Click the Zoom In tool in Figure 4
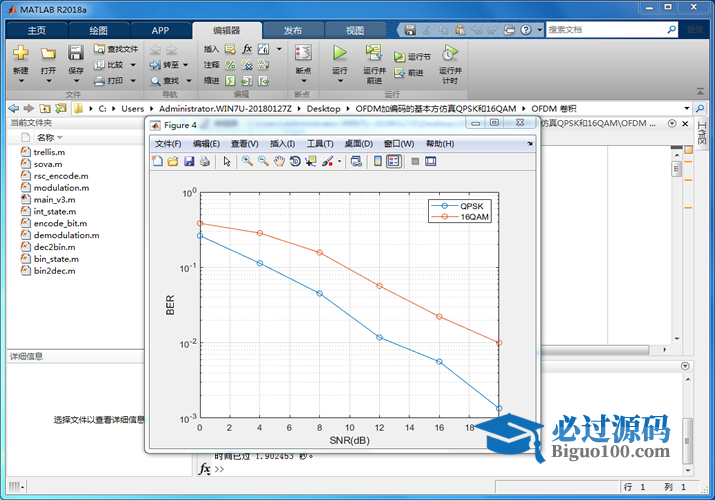 247,161
